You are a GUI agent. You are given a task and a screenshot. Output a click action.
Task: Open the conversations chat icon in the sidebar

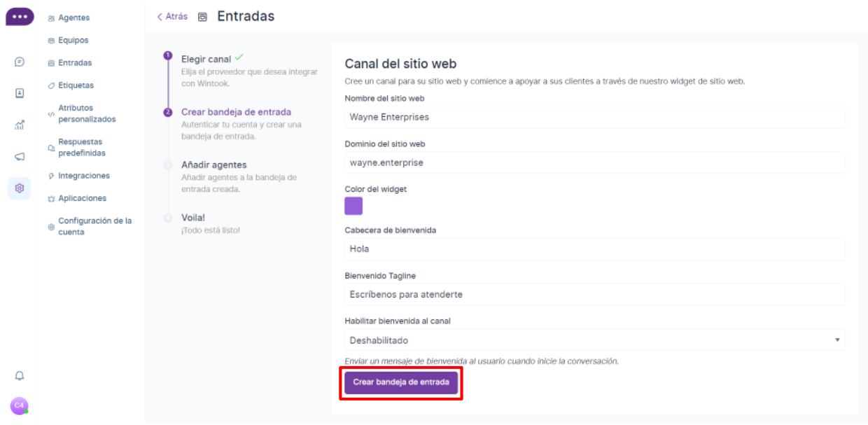coord(20,62)
